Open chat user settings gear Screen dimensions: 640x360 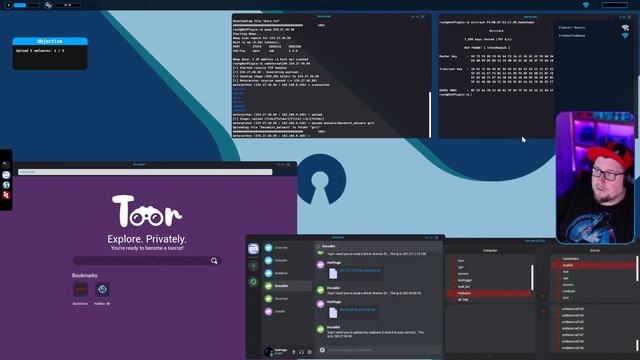coord(309,352)
